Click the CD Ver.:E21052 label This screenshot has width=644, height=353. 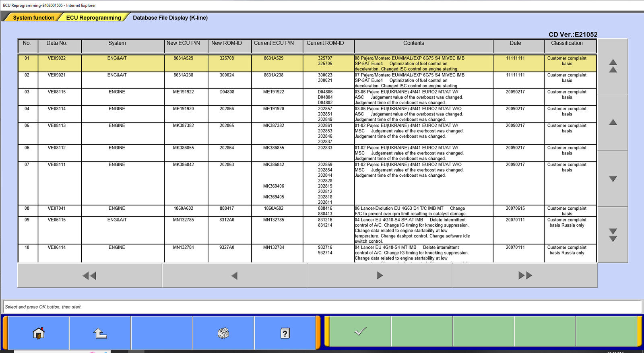[573, 35]
